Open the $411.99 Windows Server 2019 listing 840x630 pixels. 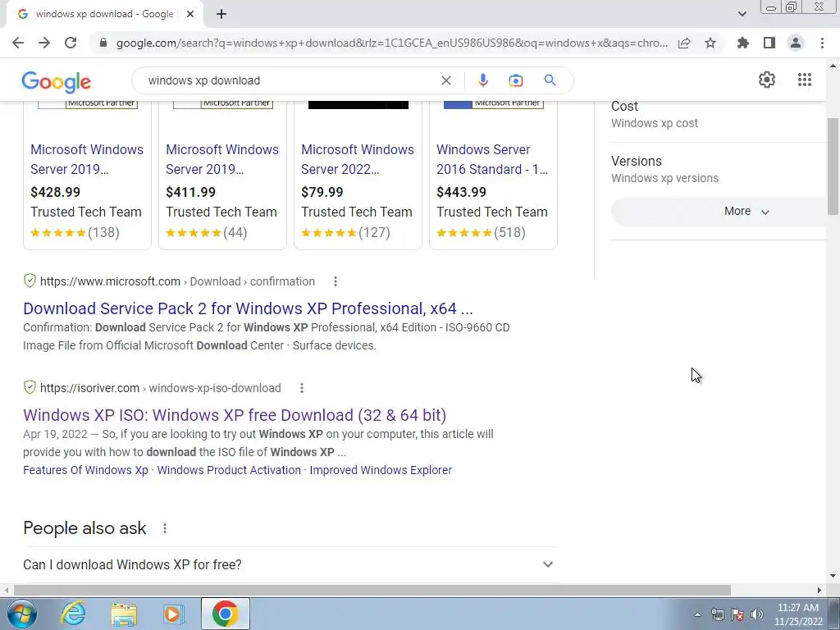222,159
